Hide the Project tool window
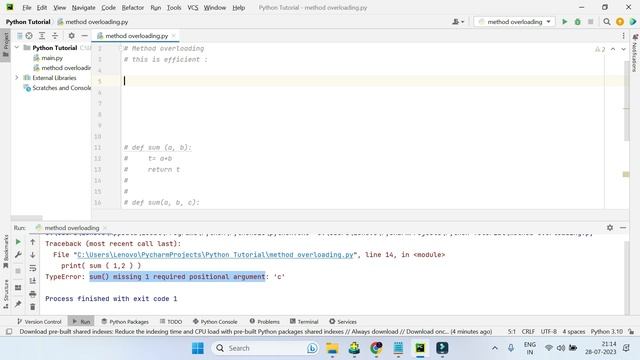This screenshot has height=360, width=640. tap(84, 36)
